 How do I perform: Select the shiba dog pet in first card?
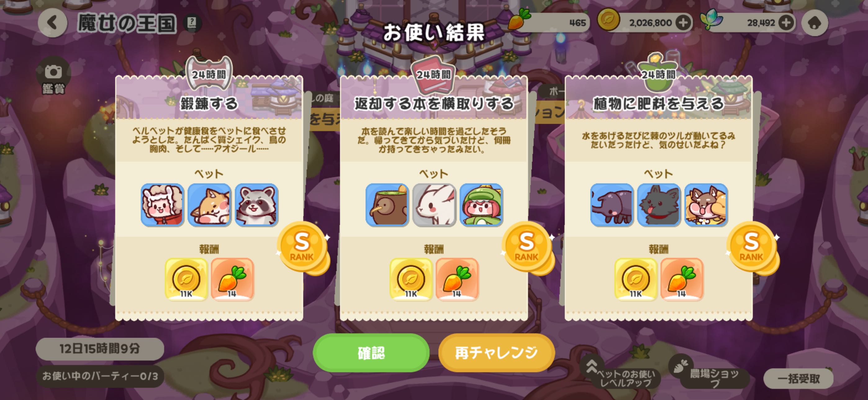tap(209, 205)
